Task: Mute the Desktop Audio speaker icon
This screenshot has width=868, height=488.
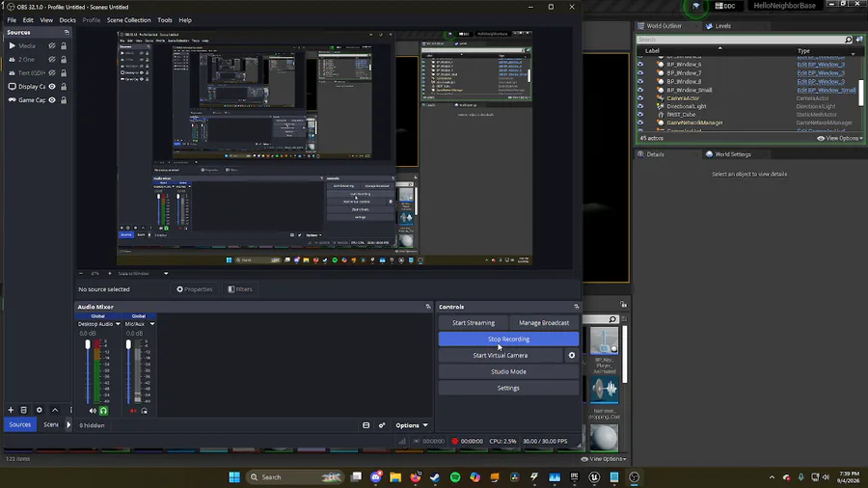Action: click(x=93, y=411)
